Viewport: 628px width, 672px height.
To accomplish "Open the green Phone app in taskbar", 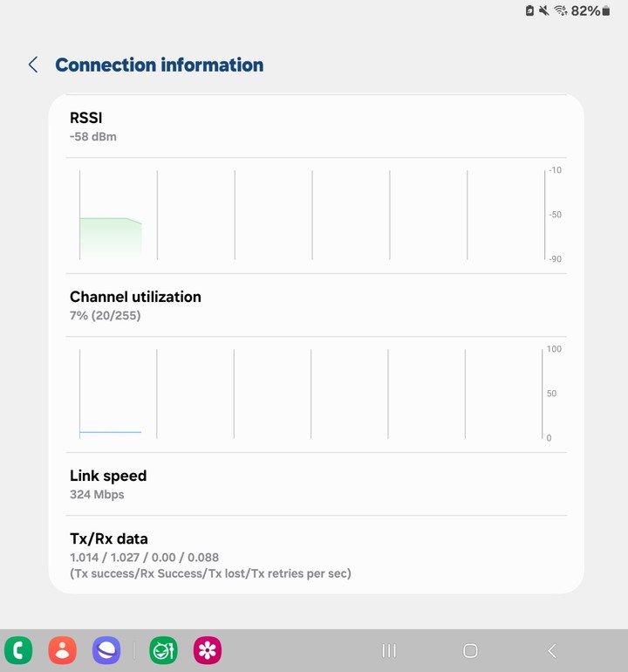I will coord(18,650).
